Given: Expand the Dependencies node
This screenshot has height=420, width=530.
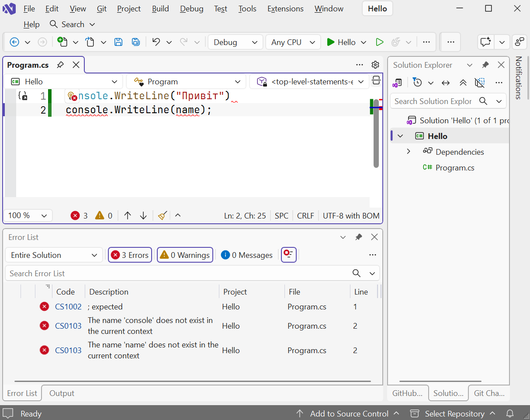Looking at the screenshot, I should 409,152.
